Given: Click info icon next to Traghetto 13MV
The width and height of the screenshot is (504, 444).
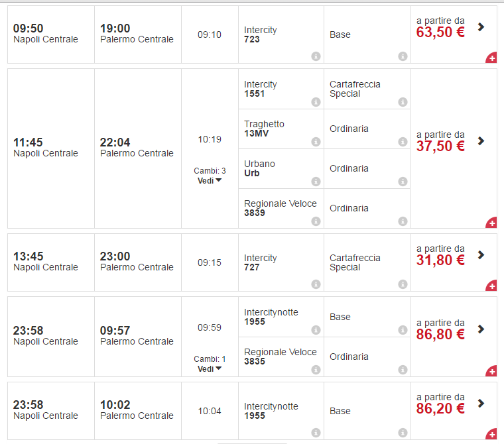Looking at the screenshot, I should coord(316,142).
